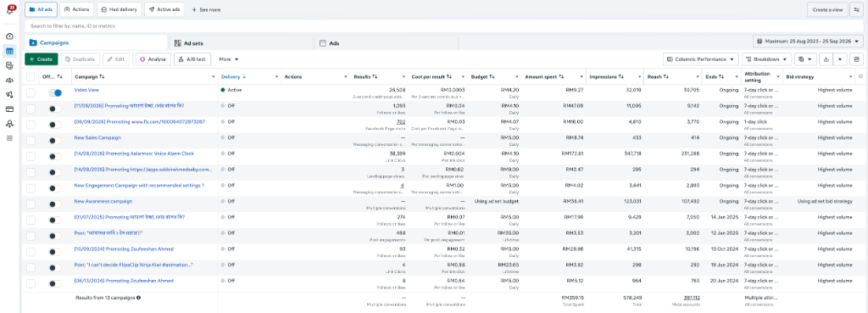Click the Analyse button

pos(153,59)
